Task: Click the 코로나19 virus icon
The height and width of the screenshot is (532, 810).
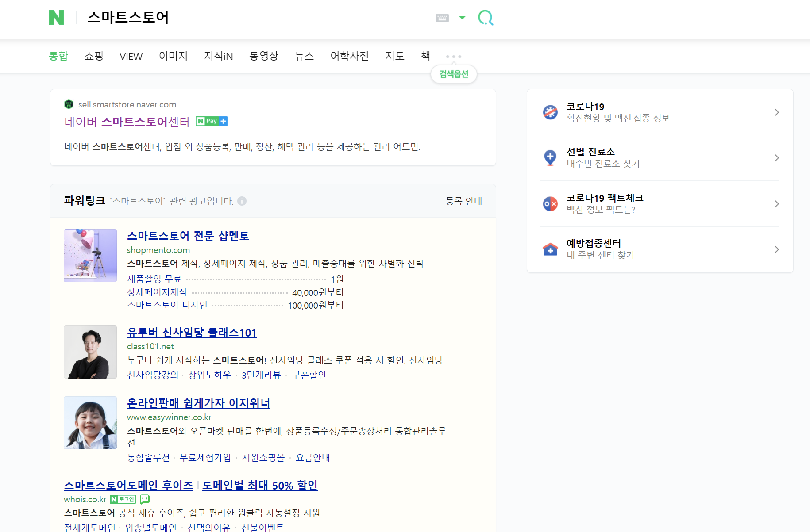Action: tap(550, 112)
